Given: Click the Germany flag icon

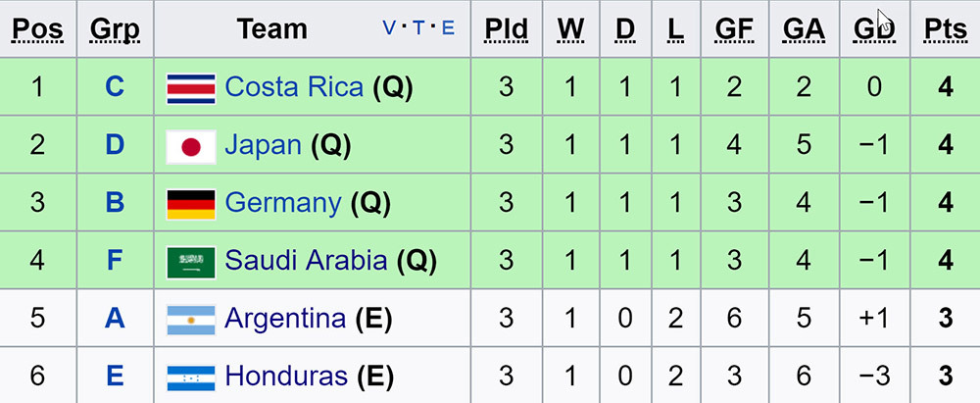Looking at the screenshot, I should click(x=191, y=204).
